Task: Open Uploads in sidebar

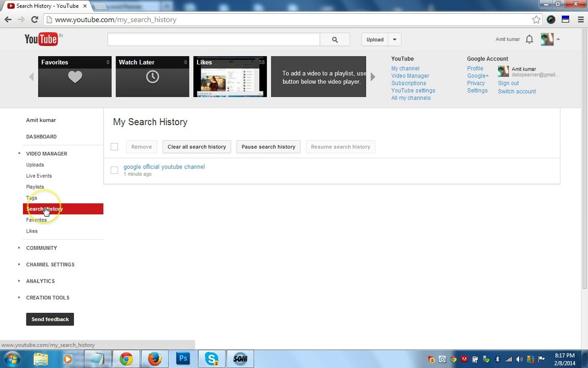Action: (35, 165)
